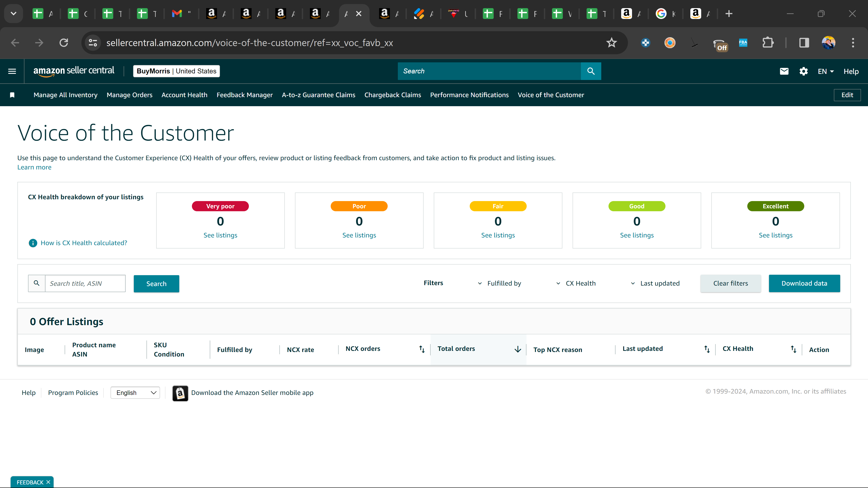Click the header Help link
The image size is (868, 488).
coord(851,71)
